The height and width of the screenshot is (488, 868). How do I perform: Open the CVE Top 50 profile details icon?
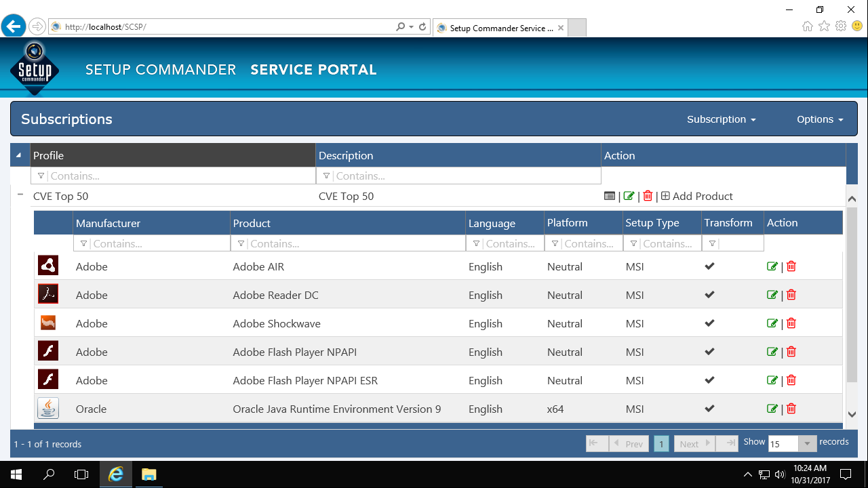[x=610, y=196]
